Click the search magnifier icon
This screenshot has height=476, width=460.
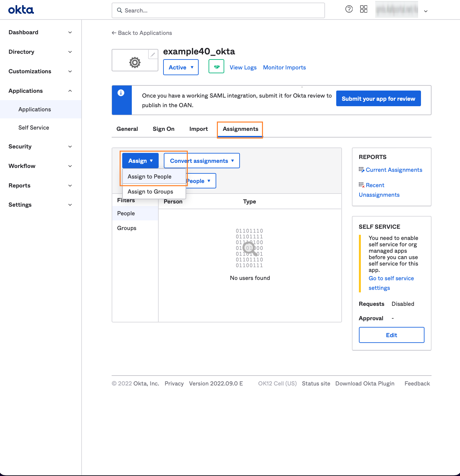tap(120, 10)
